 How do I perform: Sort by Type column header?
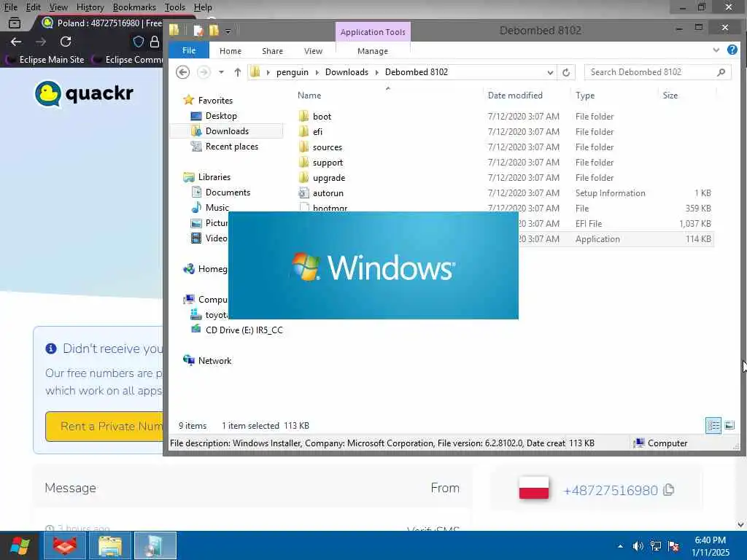tap(584, 96)
